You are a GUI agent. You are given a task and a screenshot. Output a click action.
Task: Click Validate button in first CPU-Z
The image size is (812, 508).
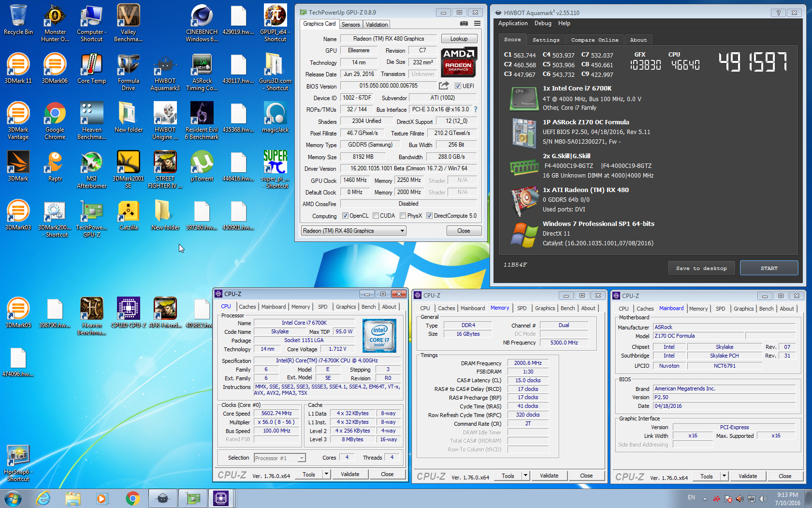coord(350,474)
